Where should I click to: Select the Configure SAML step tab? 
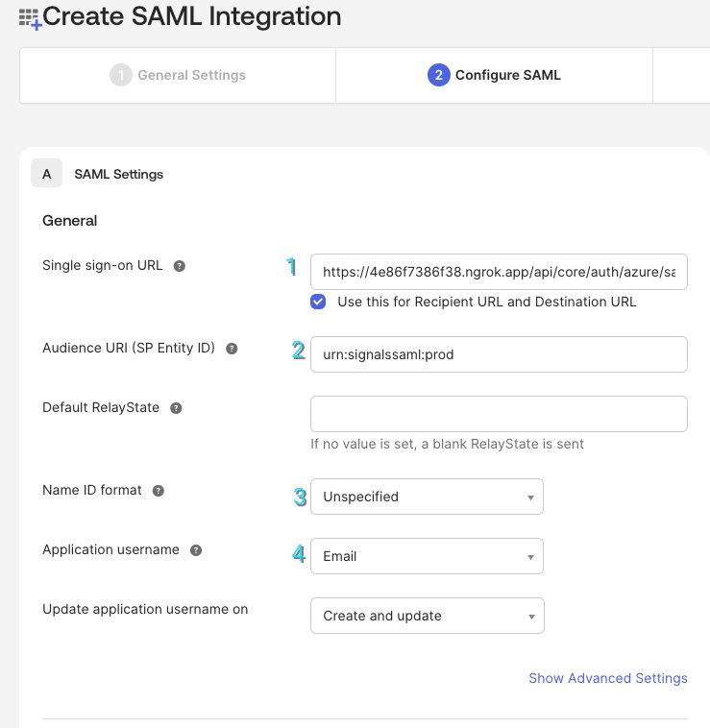pyautogui.click(x=494, y=75)
